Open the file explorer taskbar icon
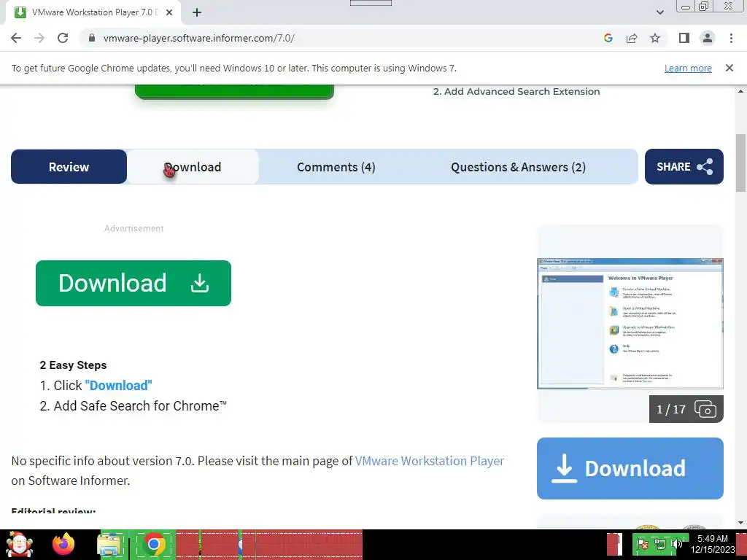This screenshot has width=747, height=560. (109, 545)
